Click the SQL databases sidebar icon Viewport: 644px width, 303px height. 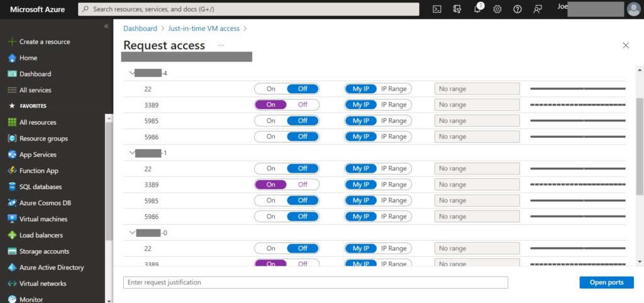coord(12,187)
